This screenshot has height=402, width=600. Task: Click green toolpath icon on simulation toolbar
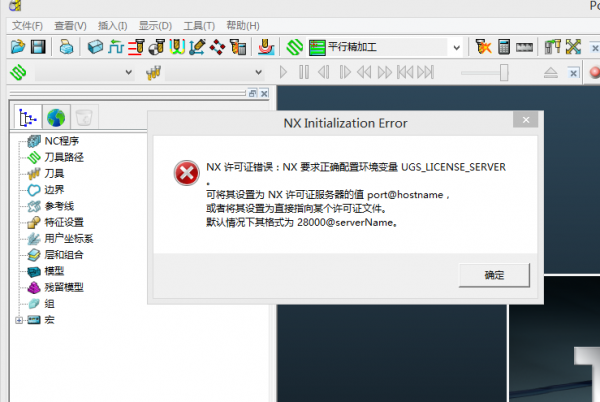[18, 72]
